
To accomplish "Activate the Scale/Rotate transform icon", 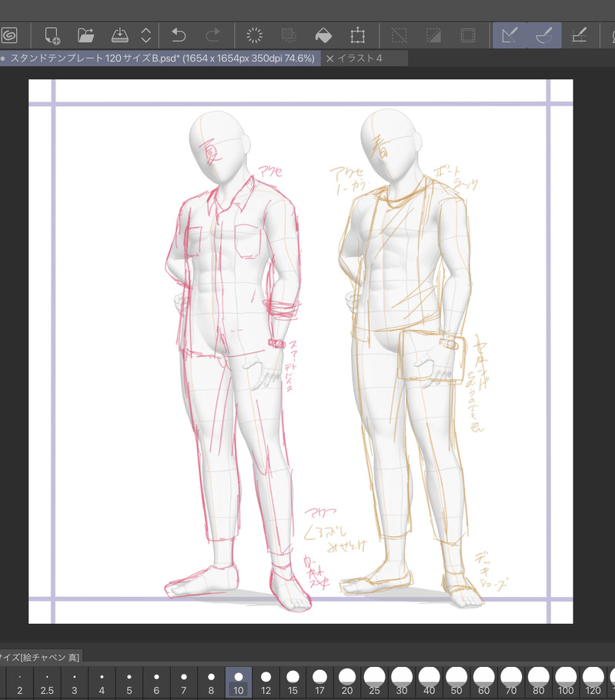I will coord(358,35).
